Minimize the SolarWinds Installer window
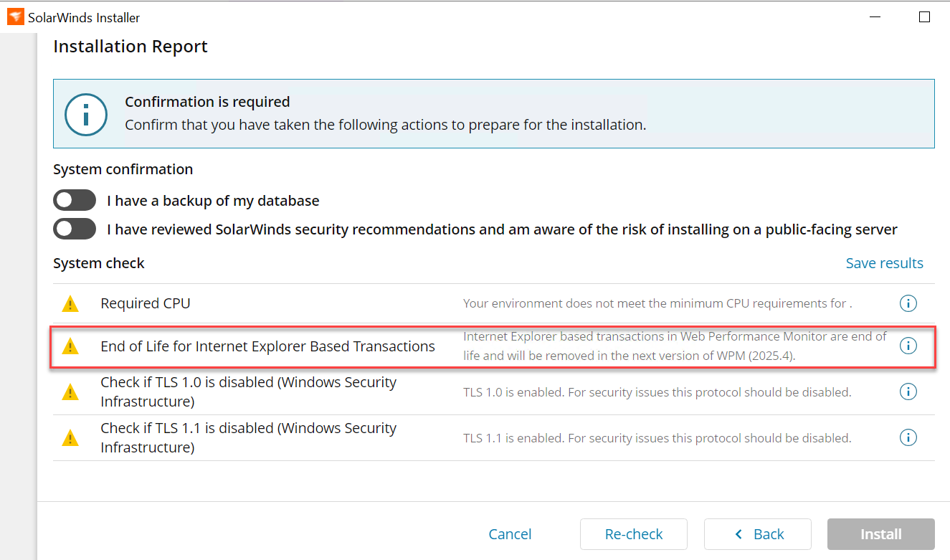950x560 pixels. tap(875, 17)
